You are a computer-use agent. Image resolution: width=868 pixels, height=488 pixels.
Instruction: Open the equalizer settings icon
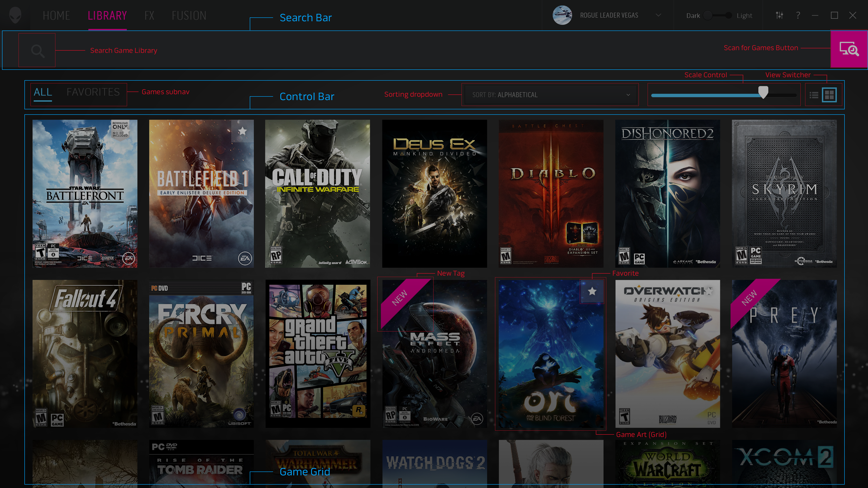point(779,16)
